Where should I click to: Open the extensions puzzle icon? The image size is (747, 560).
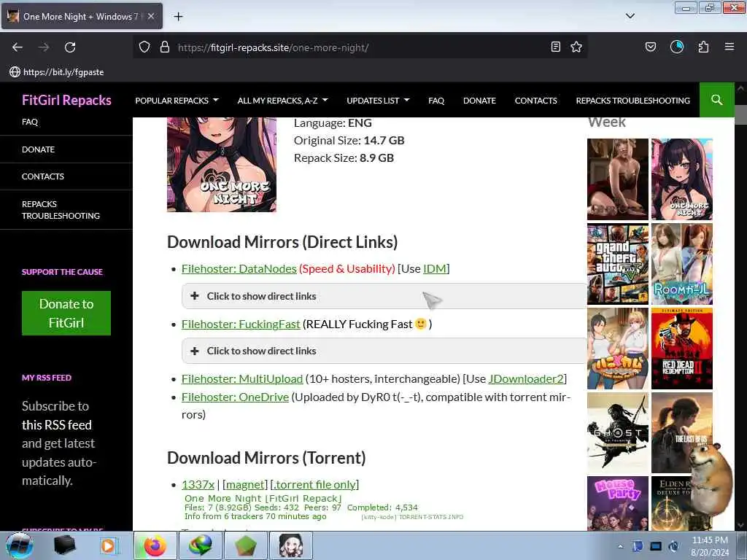(x=703, y=47)
